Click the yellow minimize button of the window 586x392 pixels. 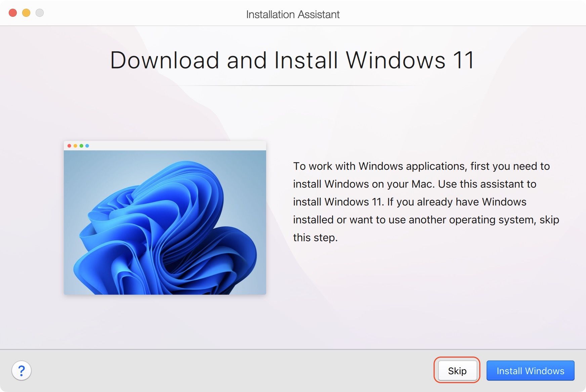[x=26, y=13]
